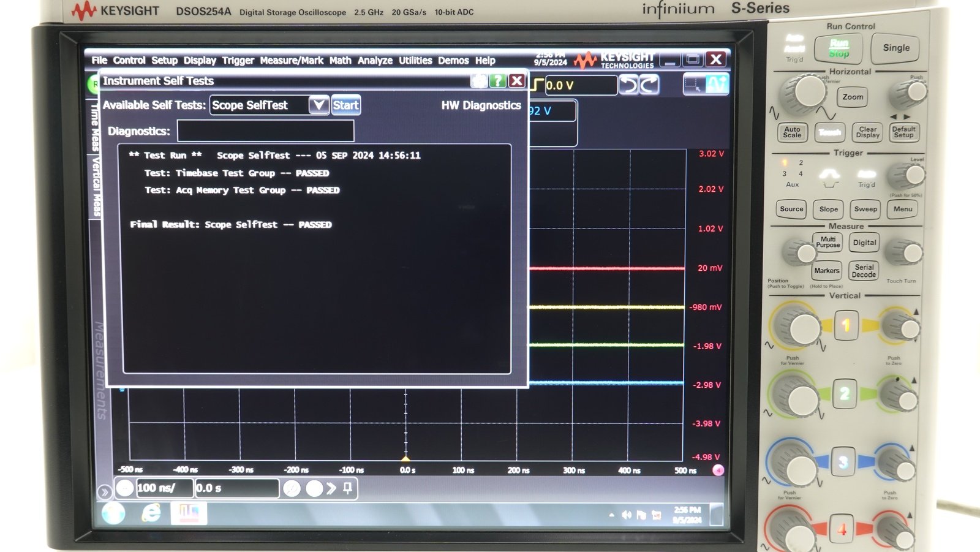Open the Action Center flag tray icon
Screen dimensions: 980x552
point(641,515)
